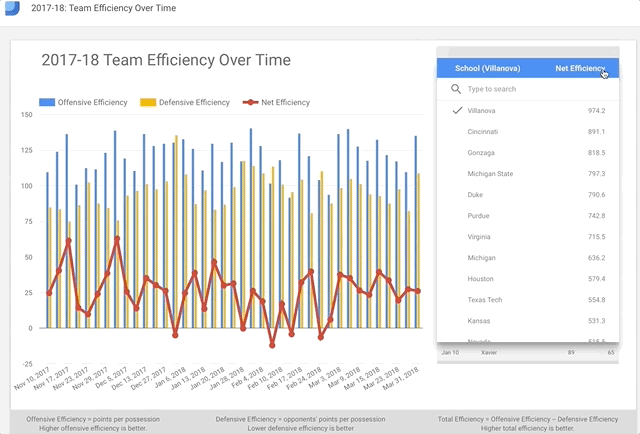Image resolution: width=640 pixels, height=434 pixels.
Task: Click the red Net Efficiency legend marker
Action: click(250, 102)
